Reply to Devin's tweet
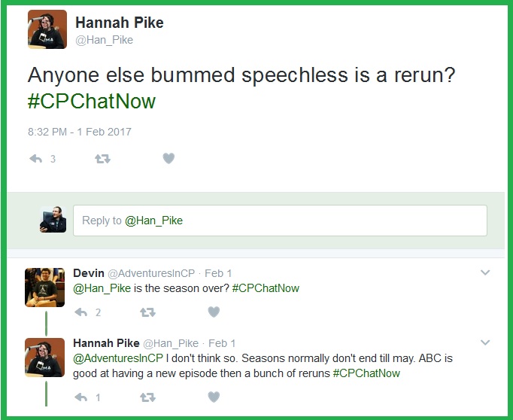Viewport: 513px width, 420px height. tap(80, 312)
